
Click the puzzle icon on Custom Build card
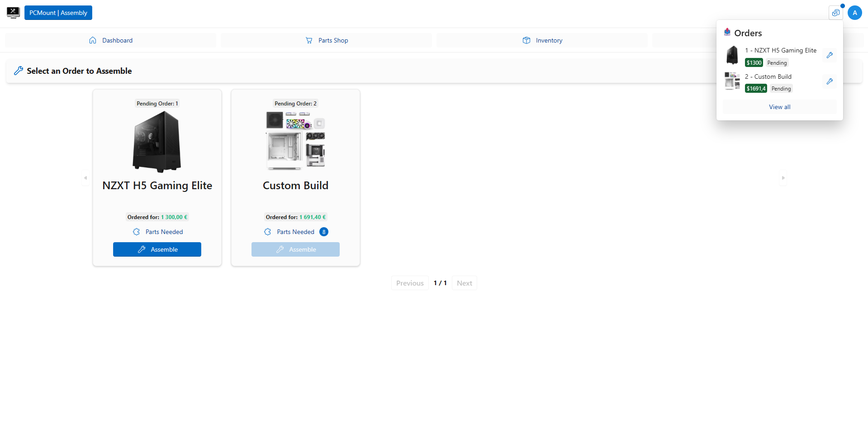pos(268,232)
